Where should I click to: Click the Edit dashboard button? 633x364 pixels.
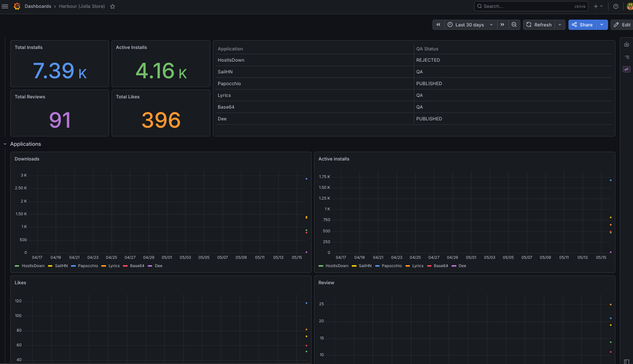click(622, 25)
